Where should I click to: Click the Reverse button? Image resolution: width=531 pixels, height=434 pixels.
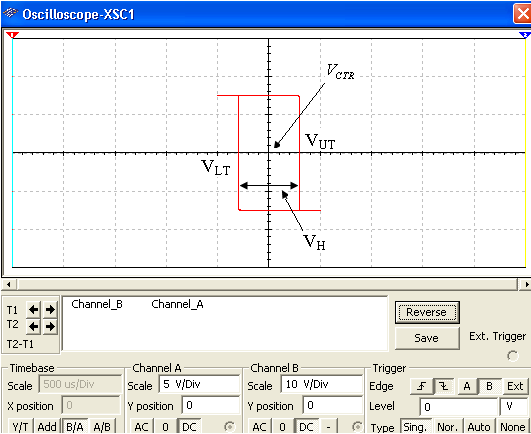coord(427,312)
